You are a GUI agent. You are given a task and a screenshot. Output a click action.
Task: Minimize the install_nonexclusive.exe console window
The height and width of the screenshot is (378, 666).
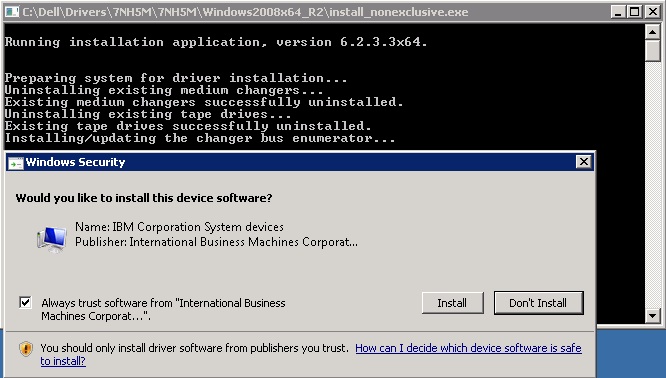(x=618, y=12)
